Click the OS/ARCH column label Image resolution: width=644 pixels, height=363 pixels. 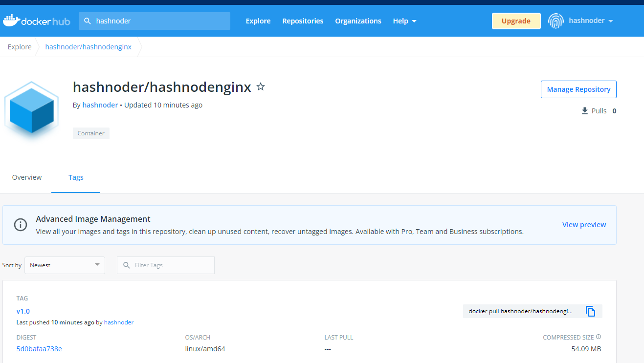click(x=198, y=338)
